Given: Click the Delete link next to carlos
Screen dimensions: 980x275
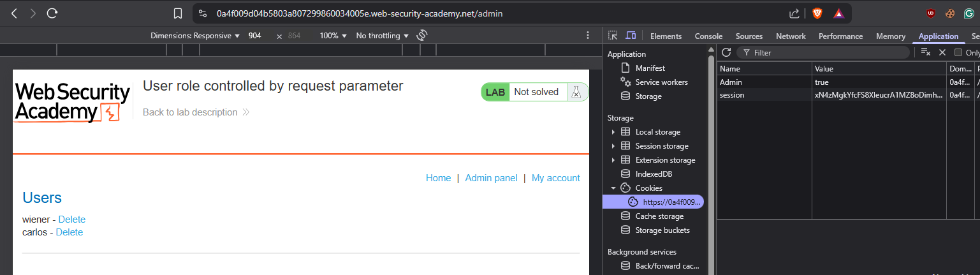Looking at the screenshot, I should (x=69, y=232).
